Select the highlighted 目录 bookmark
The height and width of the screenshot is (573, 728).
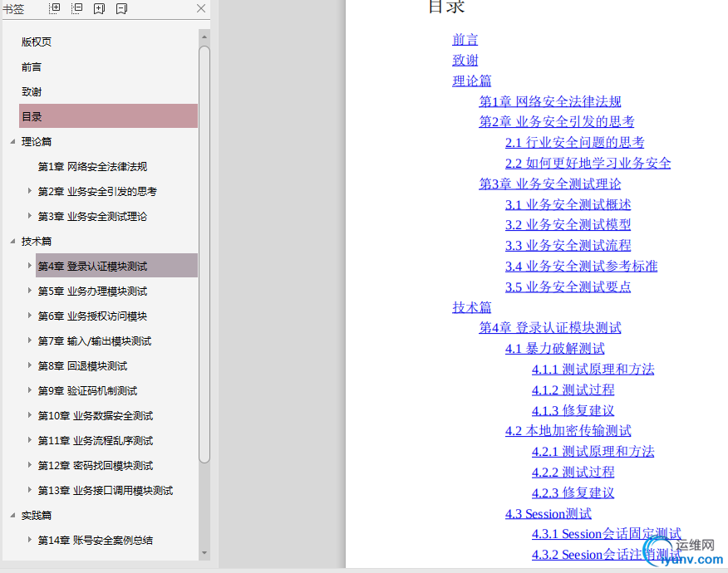pos(108,116)
